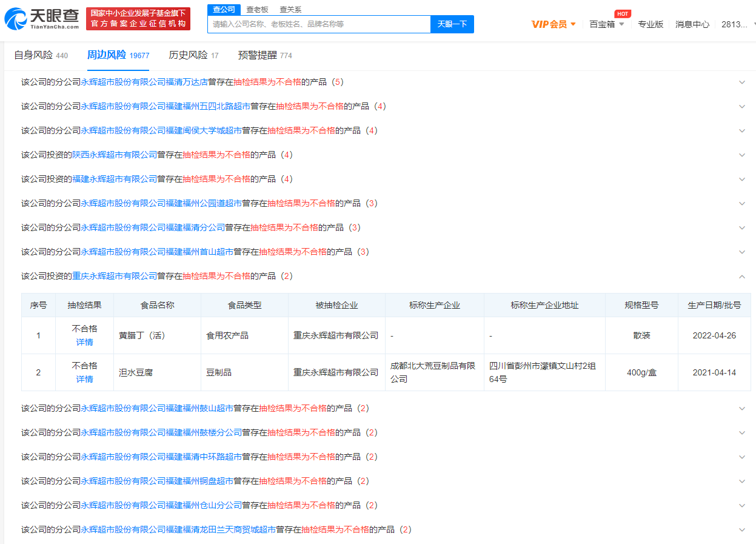Select the 查老板 search tab

257,10
